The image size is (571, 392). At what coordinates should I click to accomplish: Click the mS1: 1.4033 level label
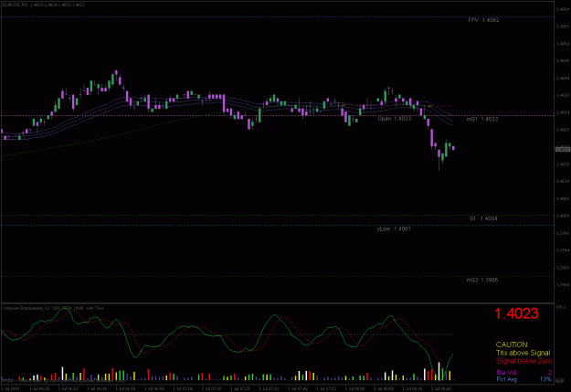(x=481, y=119)
